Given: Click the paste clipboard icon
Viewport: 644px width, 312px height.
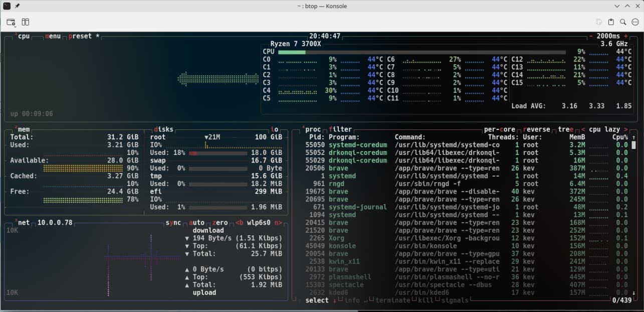Looking at the screenshot, I should (x=611, y=22).
